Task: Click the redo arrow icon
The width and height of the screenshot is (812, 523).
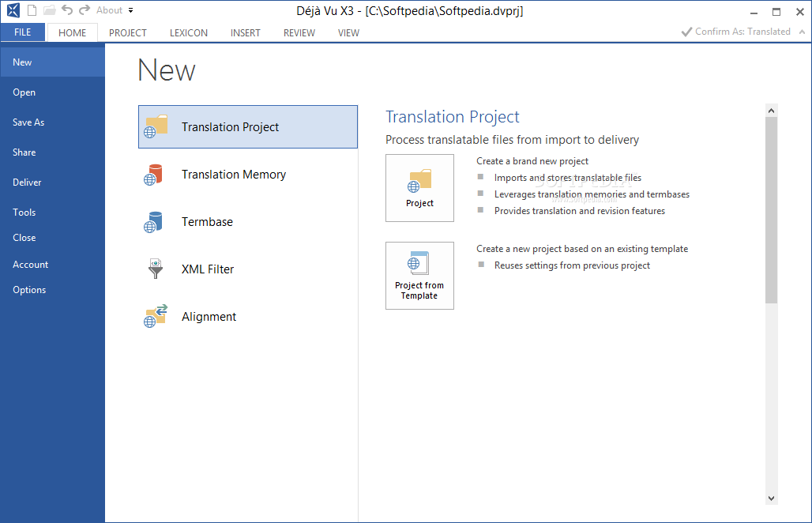Action: pyautogui.click(x=85, y=9)
